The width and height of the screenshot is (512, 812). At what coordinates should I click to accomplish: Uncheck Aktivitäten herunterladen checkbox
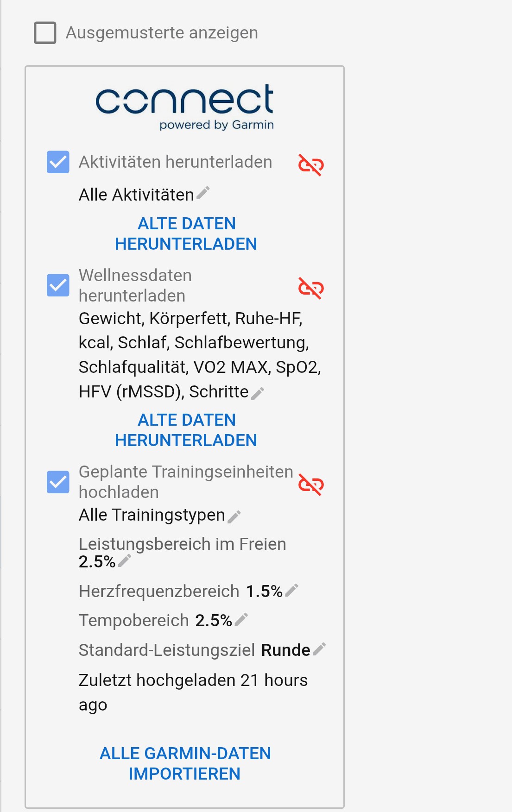tap(58, 162)
